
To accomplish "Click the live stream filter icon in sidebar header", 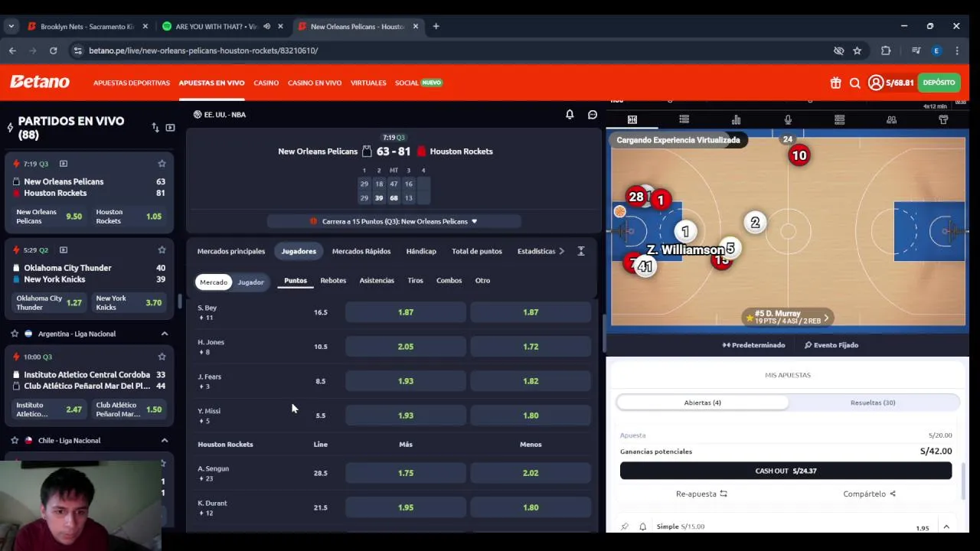I will (170, 128).
